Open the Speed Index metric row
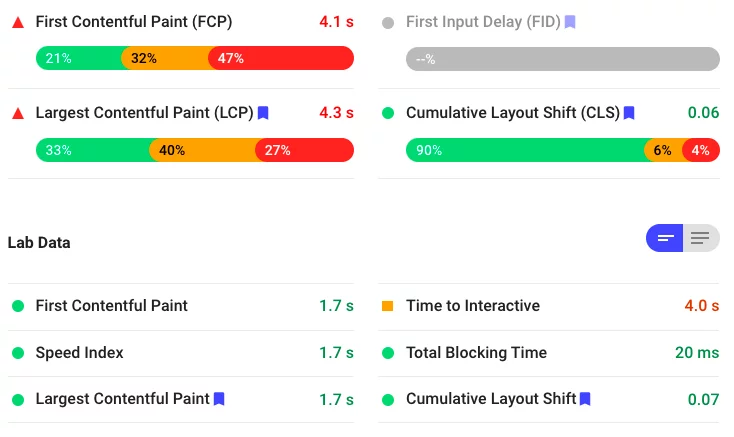Image resolution: width=734 pixels, height=437 pixels. click(181, 353)
